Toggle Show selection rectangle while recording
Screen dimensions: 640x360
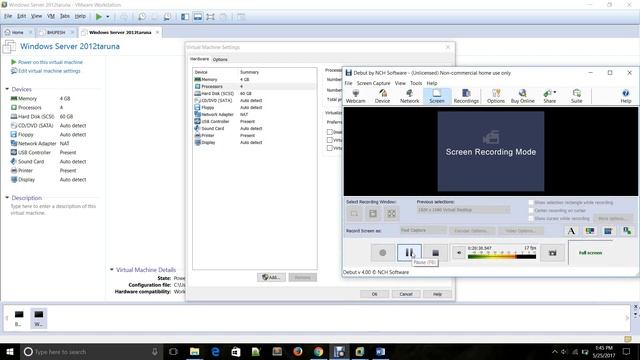pyautogui.click(x=531, y=202)
